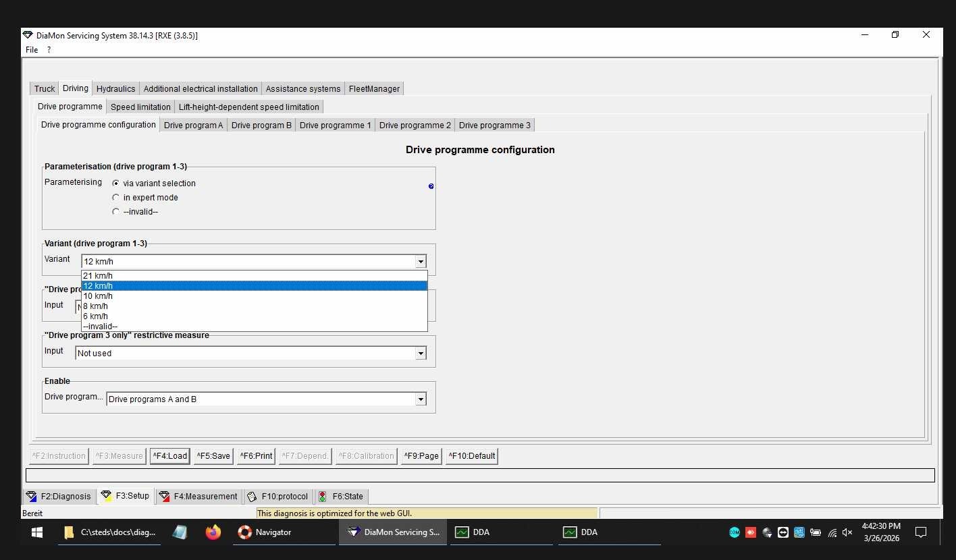Viewport: 956px width, 560px height.
Task: Click the red tray icon
Action: pyautogui.click(x=751, y=532)
